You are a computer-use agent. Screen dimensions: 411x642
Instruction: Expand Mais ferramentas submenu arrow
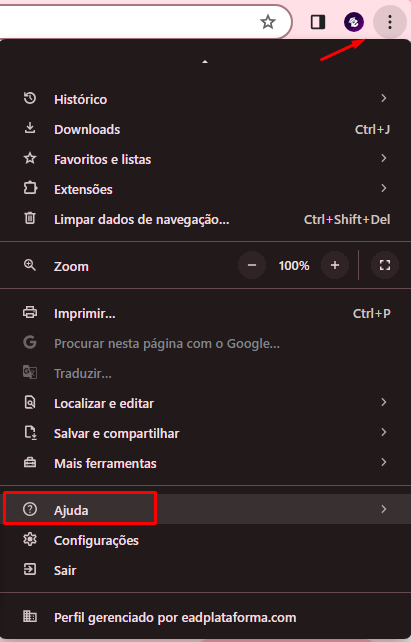click(x=384, y=462)
